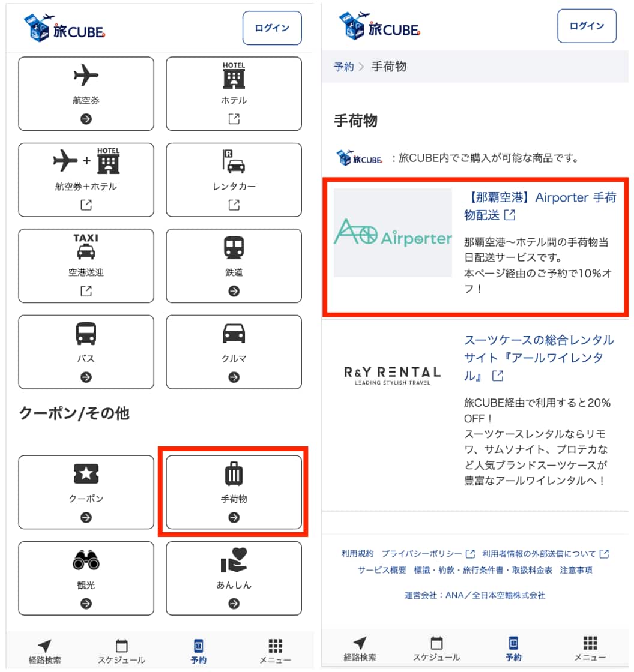Click 予約 breadcrumb link above 手荷物

(344, 67)
